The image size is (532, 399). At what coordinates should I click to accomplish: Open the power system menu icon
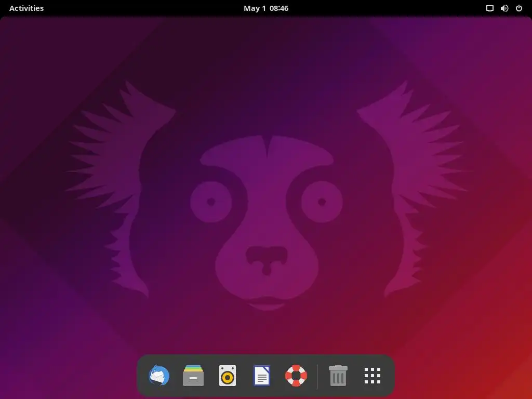point(519,8)
